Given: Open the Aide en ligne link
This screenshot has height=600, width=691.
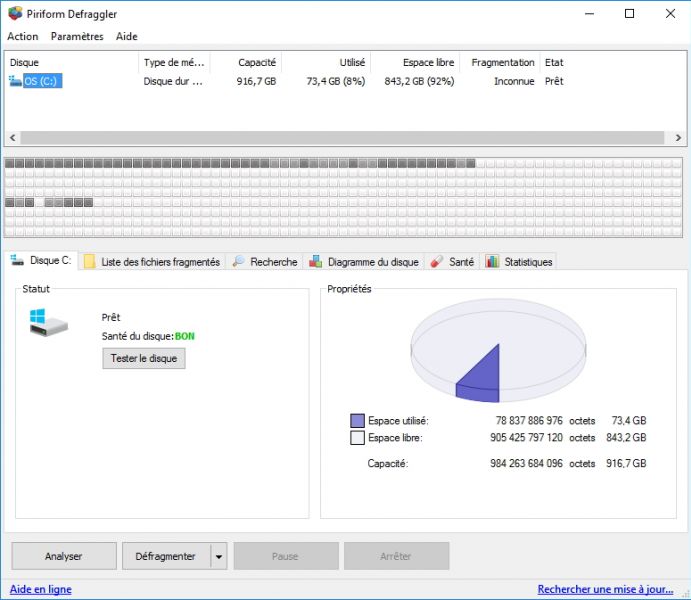Looking at the screenshot, I should point(41,589).
